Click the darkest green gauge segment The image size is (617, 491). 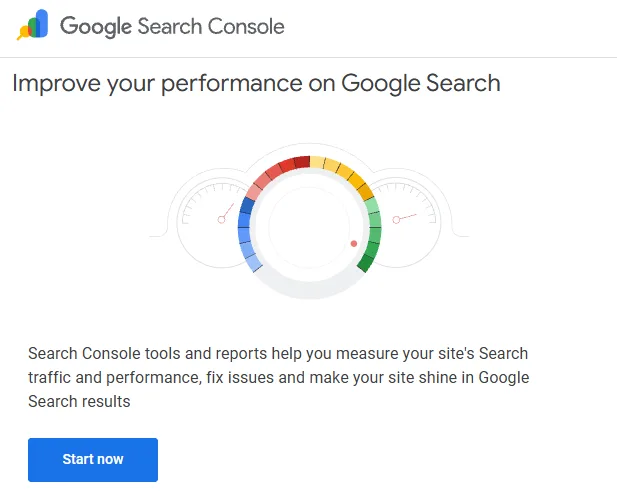[366, 263]
